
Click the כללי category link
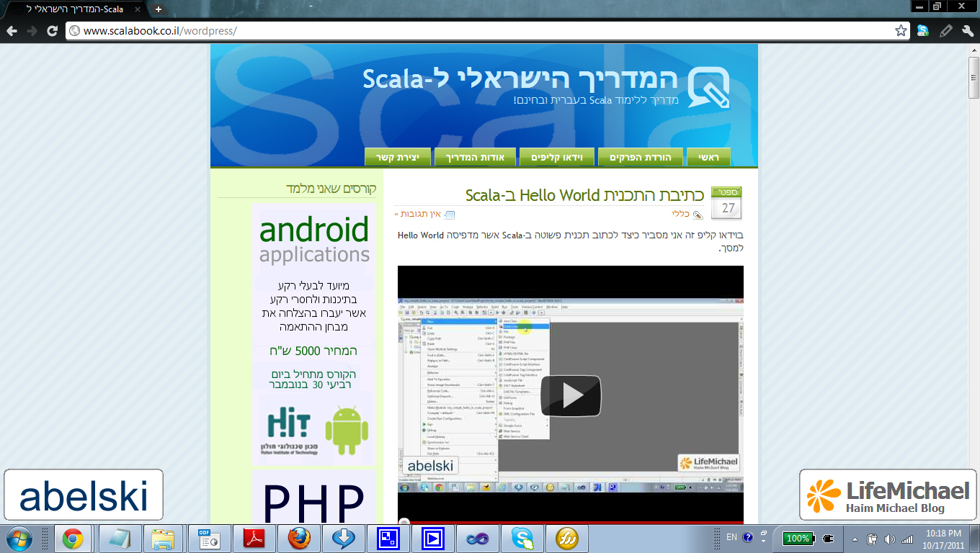pos(680,214)
